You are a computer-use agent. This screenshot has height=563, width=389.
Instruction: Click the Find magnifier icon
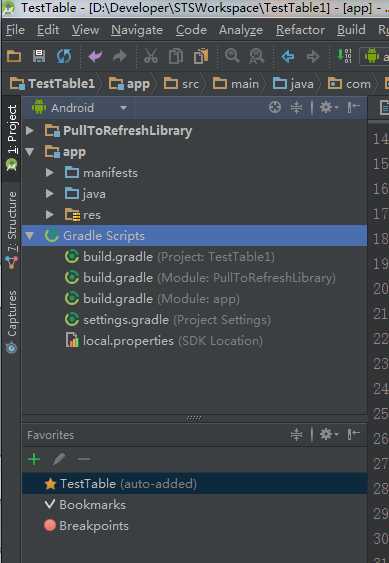click(x=232, y=56)
